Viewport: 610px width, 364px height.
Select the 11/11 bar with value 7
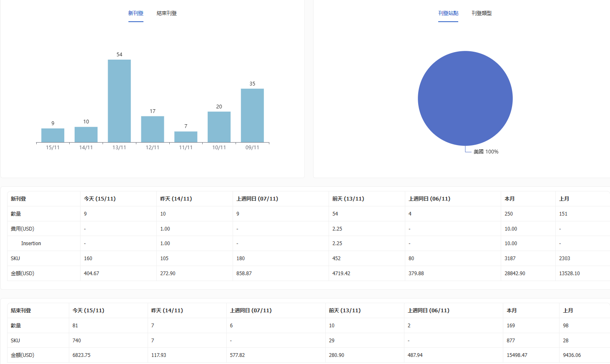click(186, 137)
